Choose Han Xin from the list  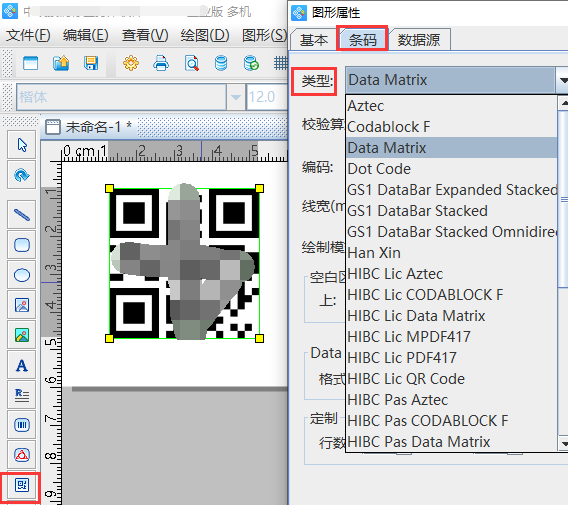[451, 253]
